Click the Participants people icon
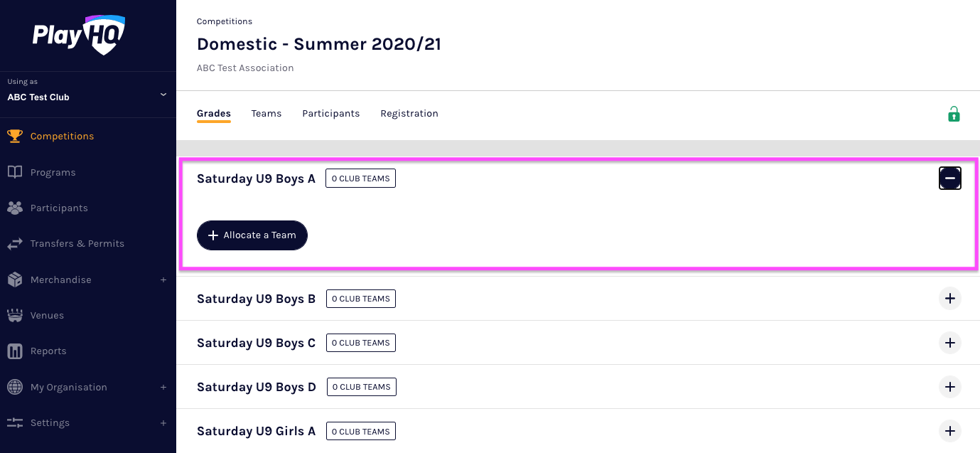The image size is (980, 453). click(15, 208)
